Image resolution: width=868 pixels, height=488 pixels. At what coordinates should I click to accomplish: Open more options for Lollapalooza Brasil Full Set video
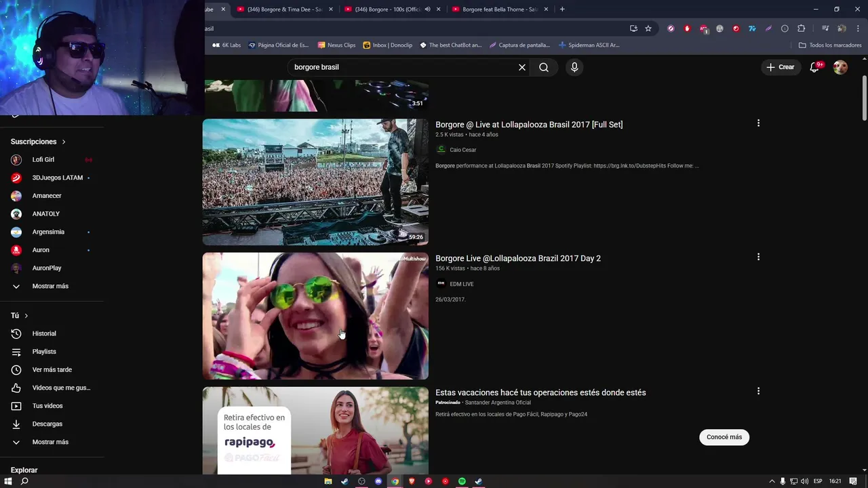tap(758, 123)
